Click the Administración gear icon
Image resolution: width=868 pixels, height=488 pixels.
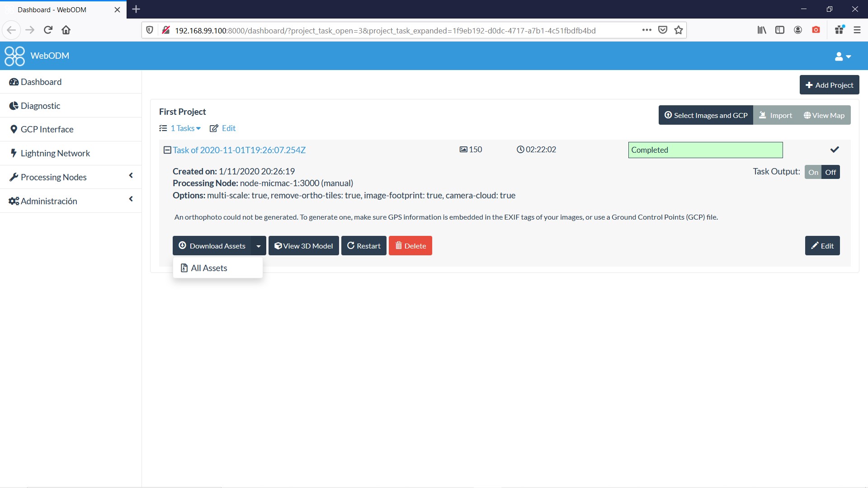coord(13,201)
